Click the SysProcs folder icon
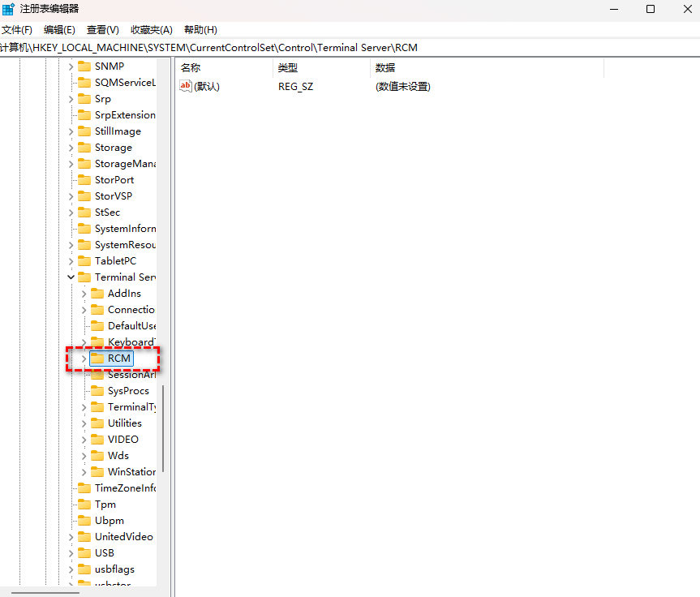The height and width of the screenshot is (597, 700). click(x=97, y=391)
